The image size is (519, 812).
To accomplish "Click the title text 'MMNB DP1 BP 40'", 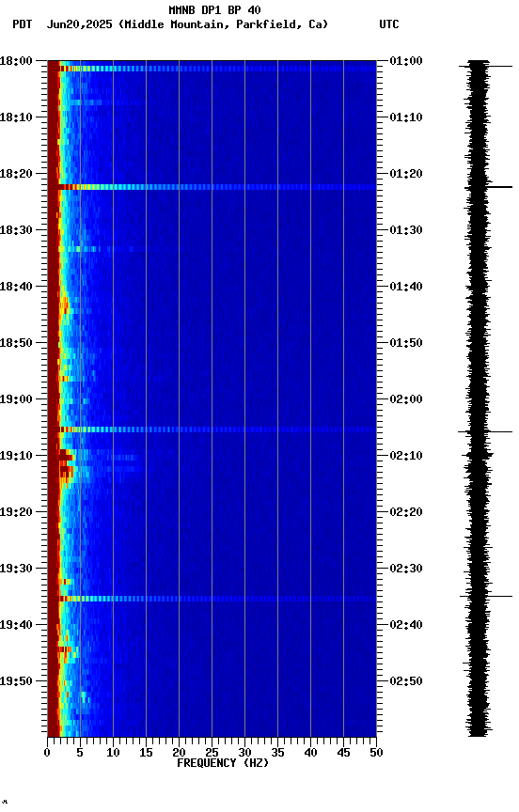I will pyautogui.click(x=214, y=9).
